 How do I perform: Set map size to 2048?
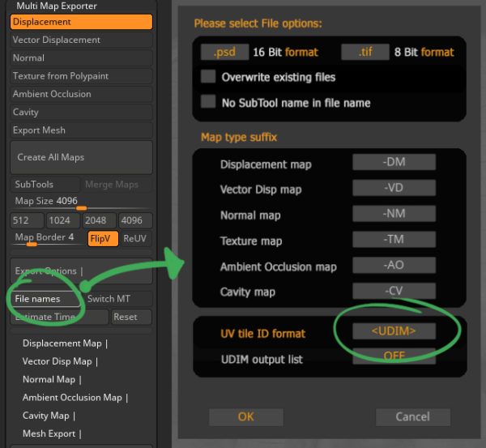(x=99, y=220)
